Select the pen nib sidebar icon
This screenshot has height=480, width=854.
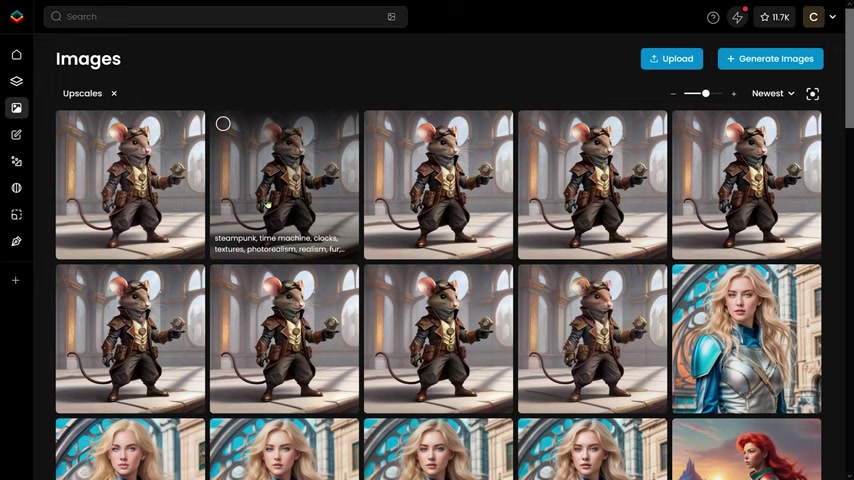(x=16, y=241)
